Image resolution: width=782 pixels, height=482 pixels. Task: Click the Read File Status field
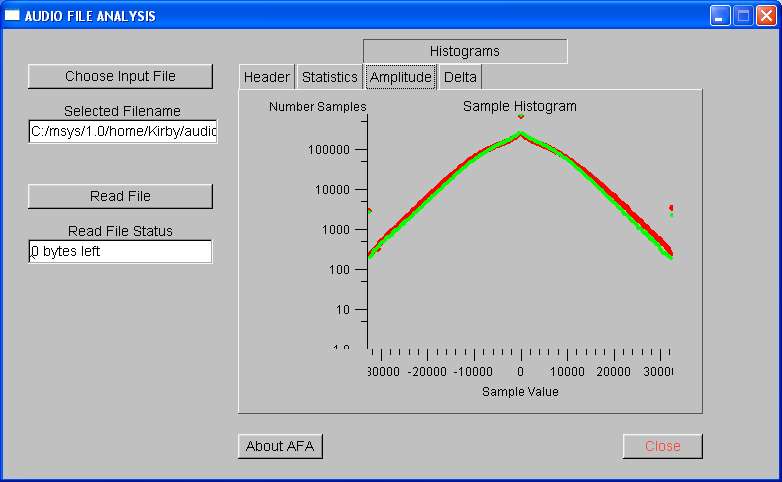[120, 251]
